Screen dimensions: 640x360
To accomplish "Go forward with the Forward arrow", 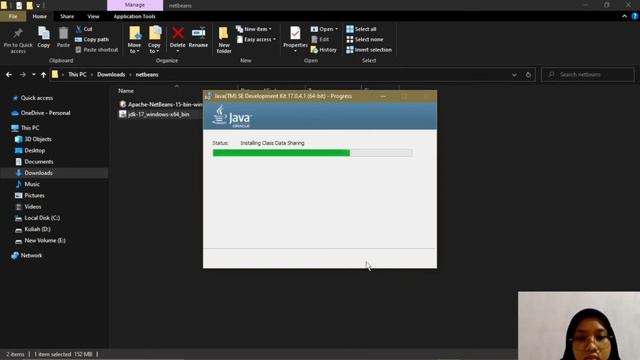I will pyautogui.click(x=22, y=75).
